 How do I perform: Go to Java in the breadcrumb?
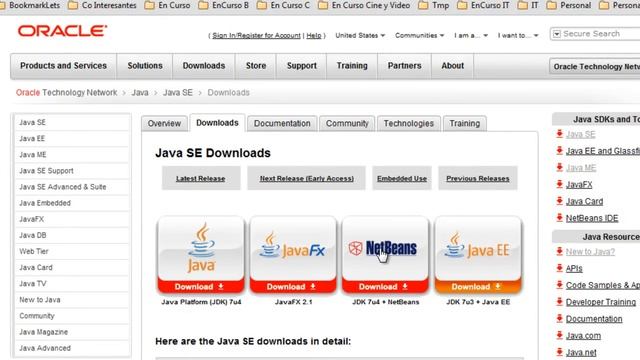[x=140, y=93]
